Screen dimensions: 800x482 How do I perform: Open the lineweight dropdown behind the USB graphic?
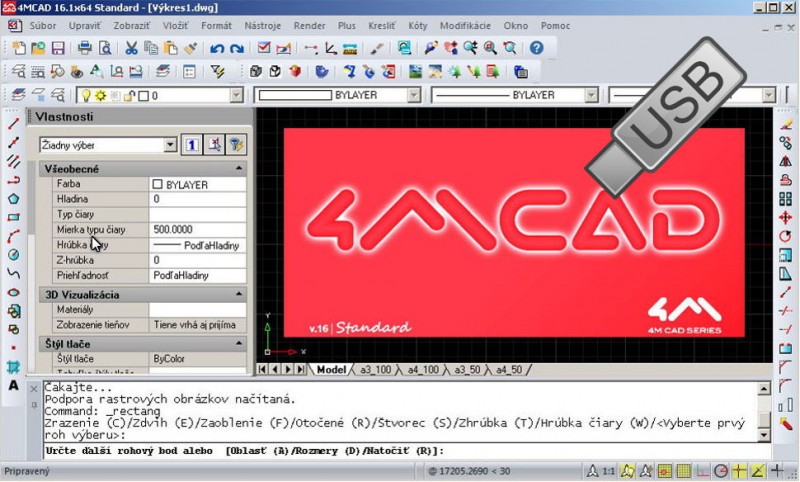pos(769,95)
